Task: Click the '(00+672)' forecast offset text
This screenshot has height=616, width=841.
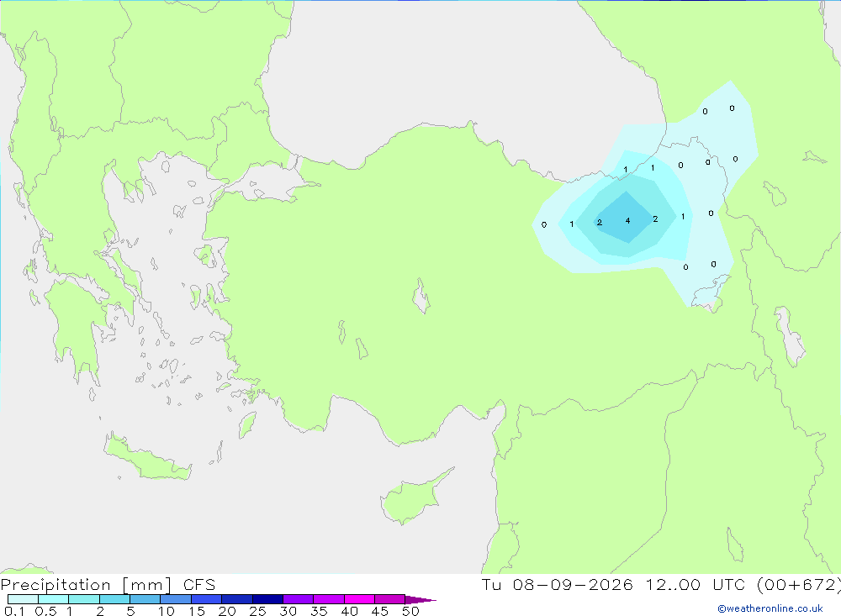Action: coord(799,585)
